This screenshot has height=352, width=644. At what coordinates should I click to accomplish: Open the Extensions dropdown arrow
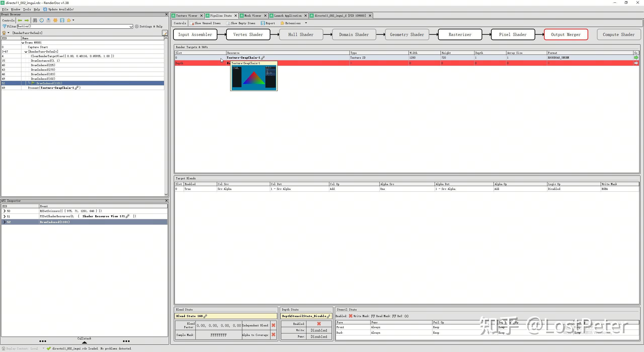click(306, 23)
